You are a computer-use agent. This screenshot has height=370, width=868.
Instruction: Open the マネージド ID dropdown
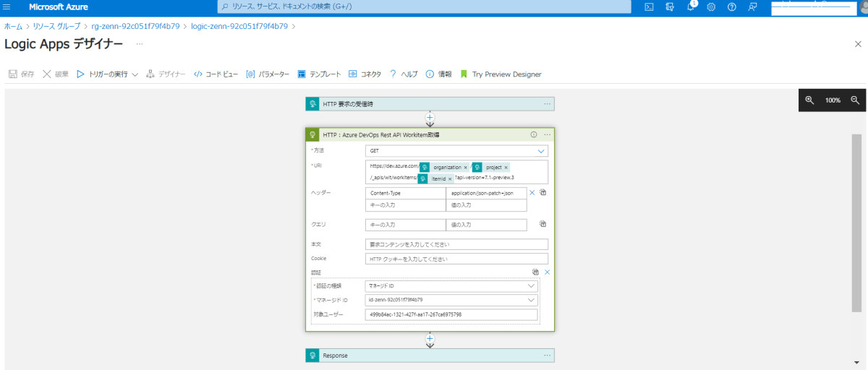click(451, 299)
